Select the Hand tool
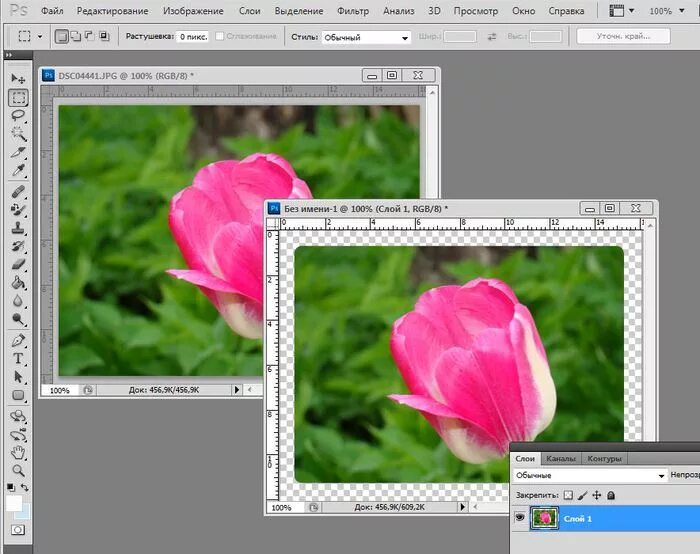Viewport: 700px width, 554px height. point(18,453)
